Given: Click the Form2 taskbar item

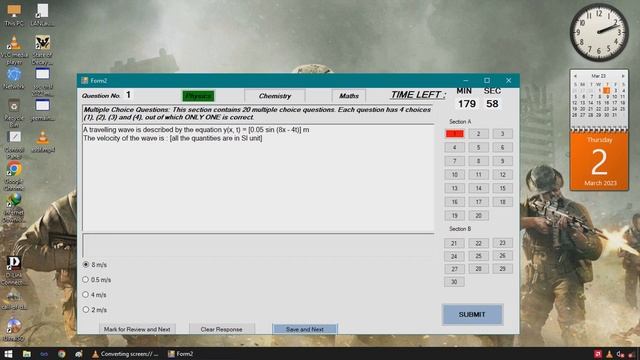Looking at the screenshot, I should pos(180,354).
